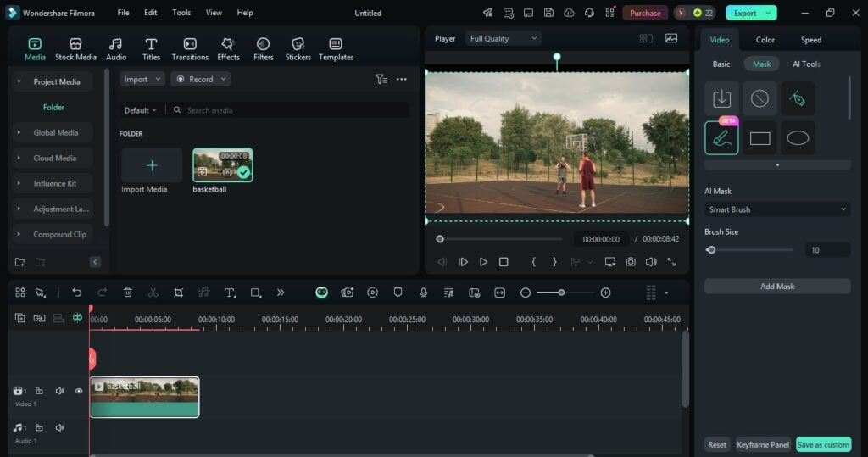Open the File menu

coord(124,13)
